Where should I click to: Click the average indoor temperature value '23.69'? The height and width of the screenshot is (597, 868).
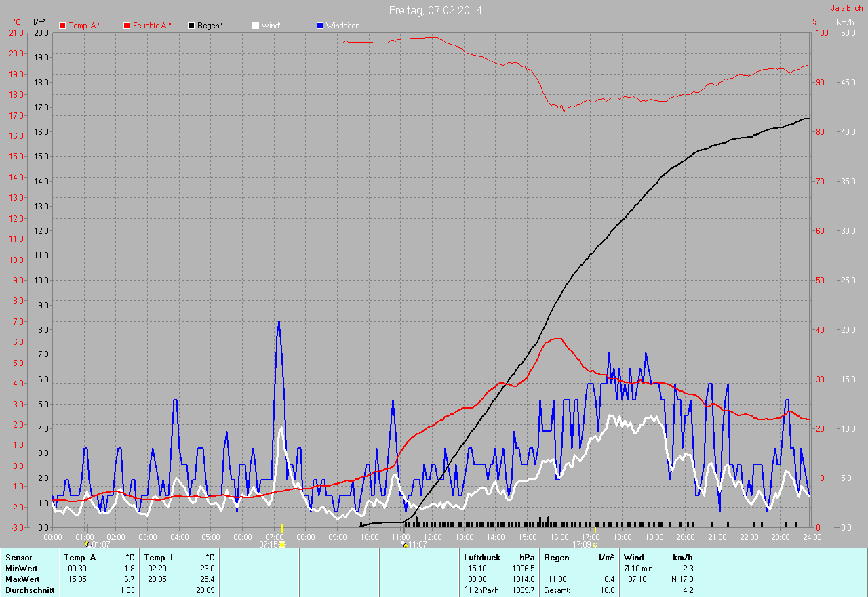click(205, 590)
